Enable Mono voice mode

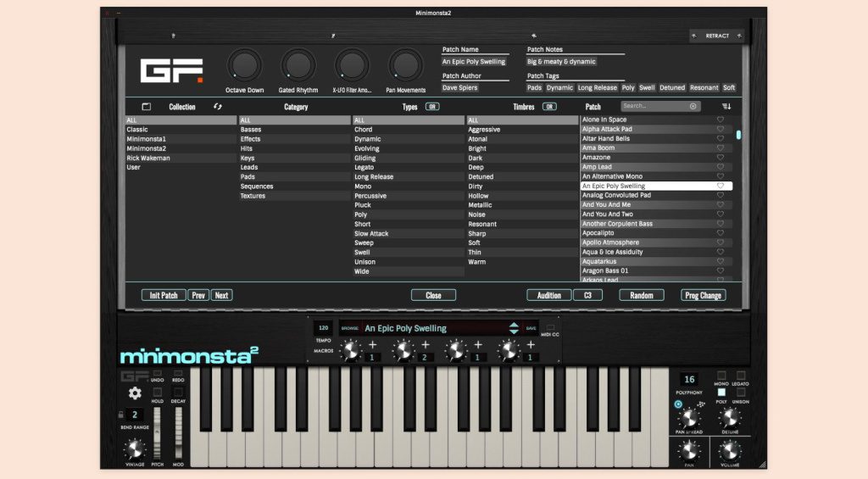pyautogui.click(x=721, y=376)
